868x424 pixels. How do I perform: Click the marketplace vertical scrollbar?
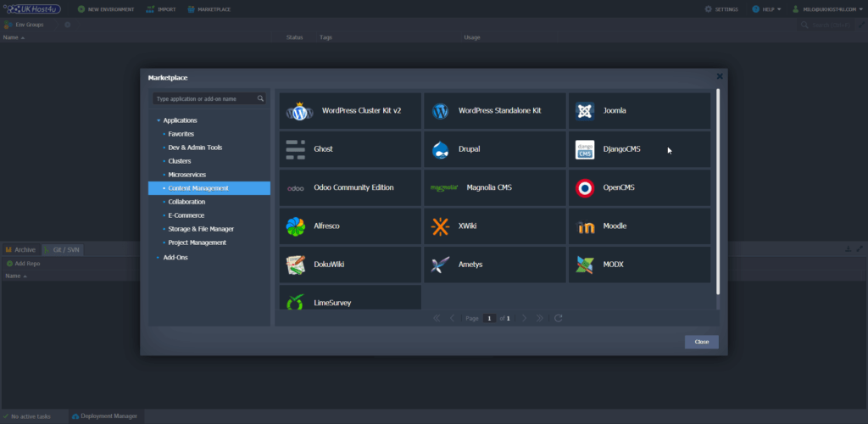pos(718,191)
